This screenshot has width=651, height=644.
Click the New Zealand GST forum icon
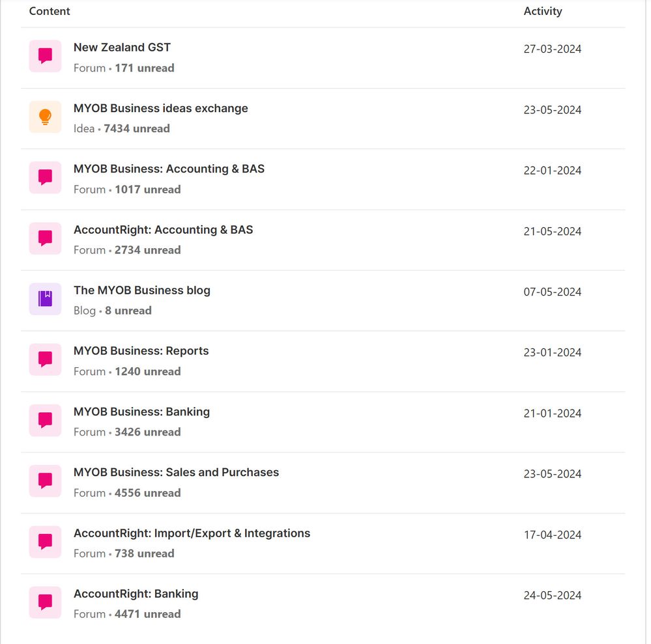pos(45,56)
